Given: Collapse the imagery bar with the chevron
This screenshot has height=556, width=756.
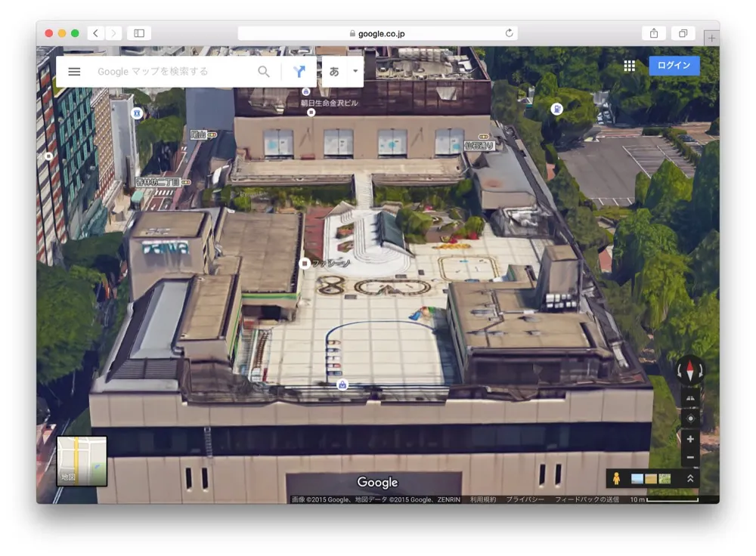Looking at the screenshot, I should pyautogui.click(x=692, y=478).
